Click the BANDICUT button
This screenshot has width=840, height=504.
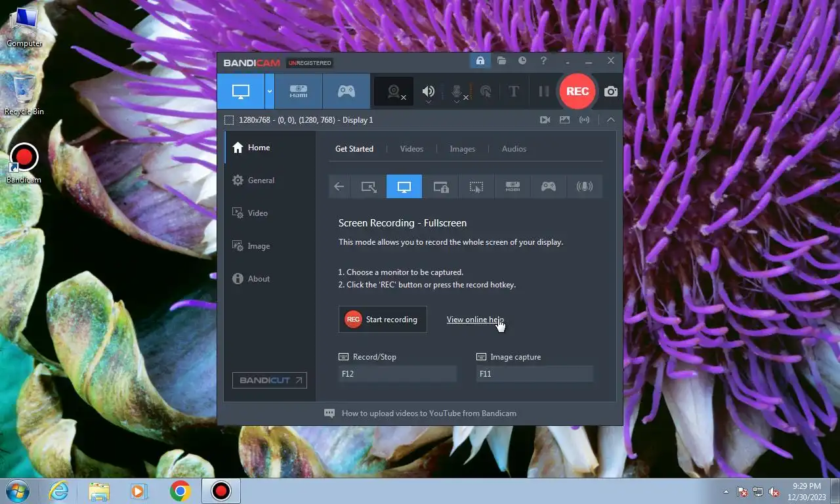270,380
